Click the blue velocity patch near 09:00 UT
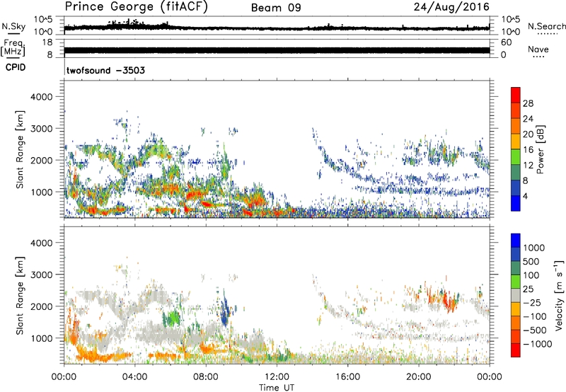566x392 pixels. coord(225,311)
